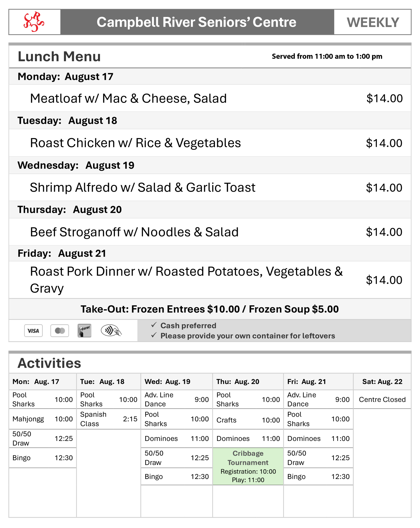420x528 pixels.
Task: Click Shrimp Alfredo w/ Salad & Garlic Toast
Action: 143,188
